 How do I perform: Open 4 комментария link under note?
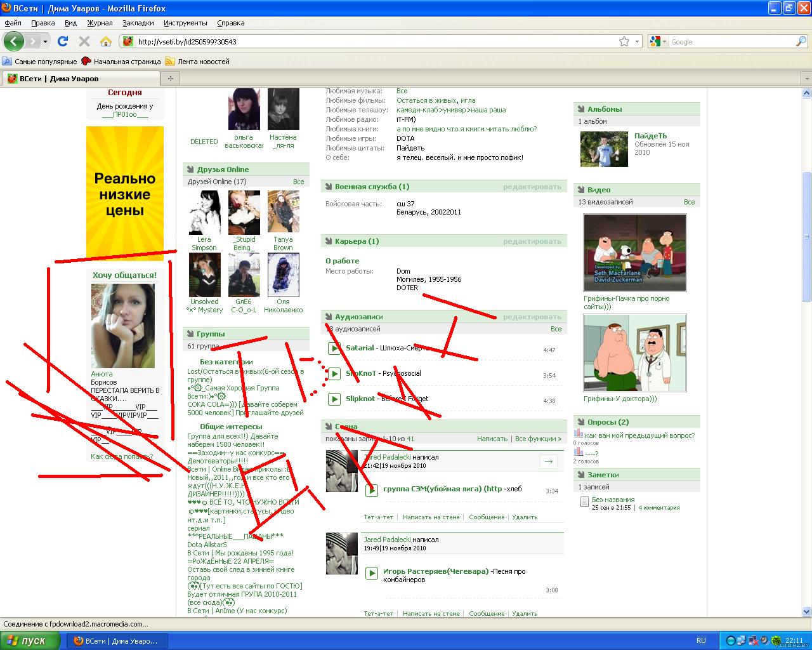tap(658, 508)
